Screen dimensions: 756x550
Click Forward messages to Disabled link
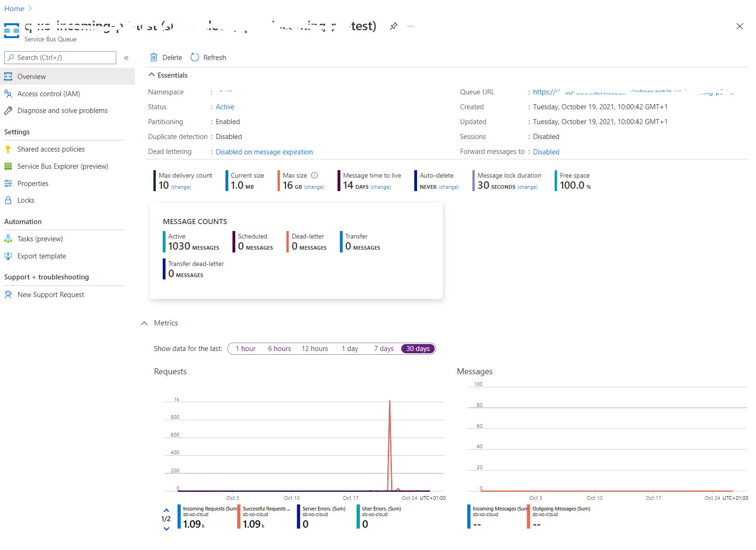pos(546,152)
